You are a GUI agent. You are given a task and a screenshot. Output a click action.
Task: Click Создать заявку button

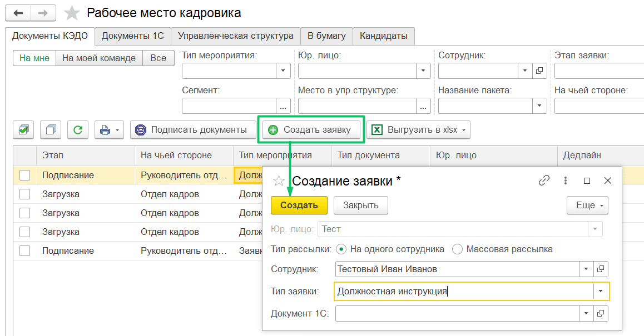pos(311,130)
